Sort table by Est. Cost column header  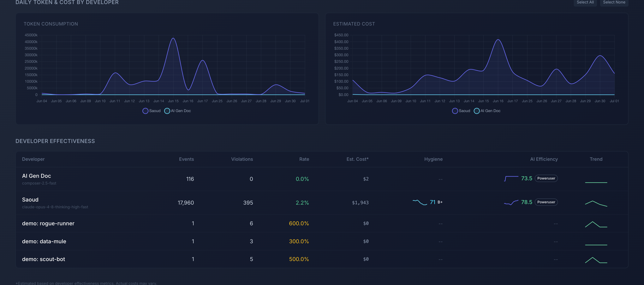coord(357,159)
